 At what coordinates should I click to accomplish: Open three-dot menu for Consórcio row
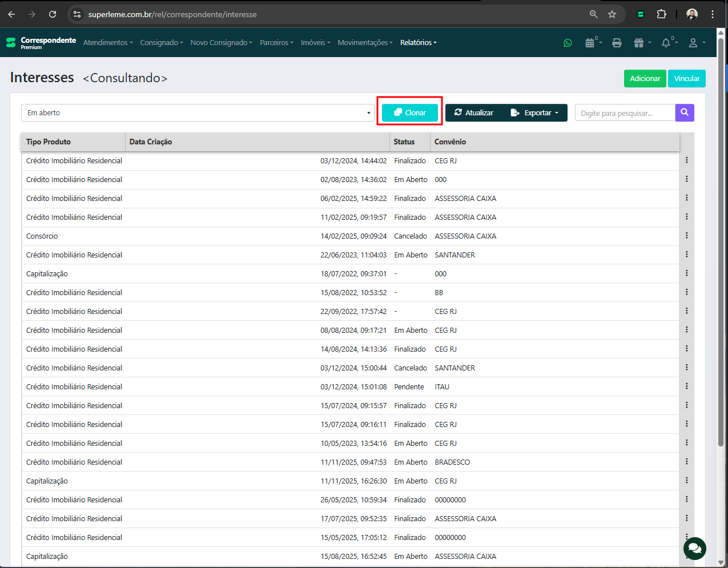(686, 236)
